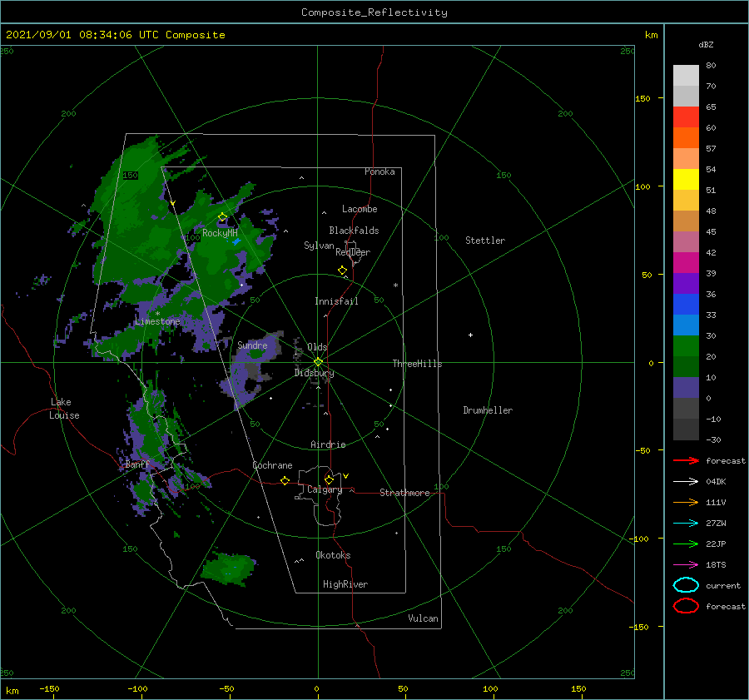Click the cyan 27ZW arrow icon

click(686, 523)
